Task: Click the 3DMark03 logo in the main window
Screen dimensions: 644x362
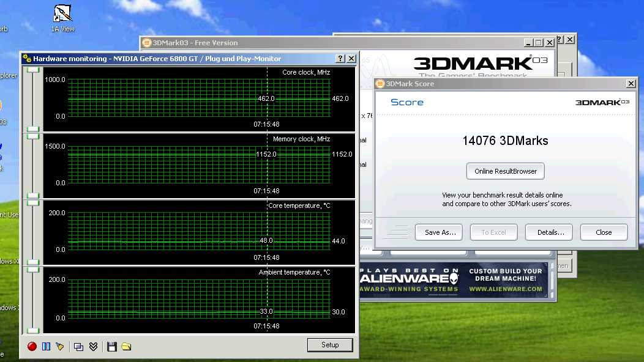Action: point(481,64)
